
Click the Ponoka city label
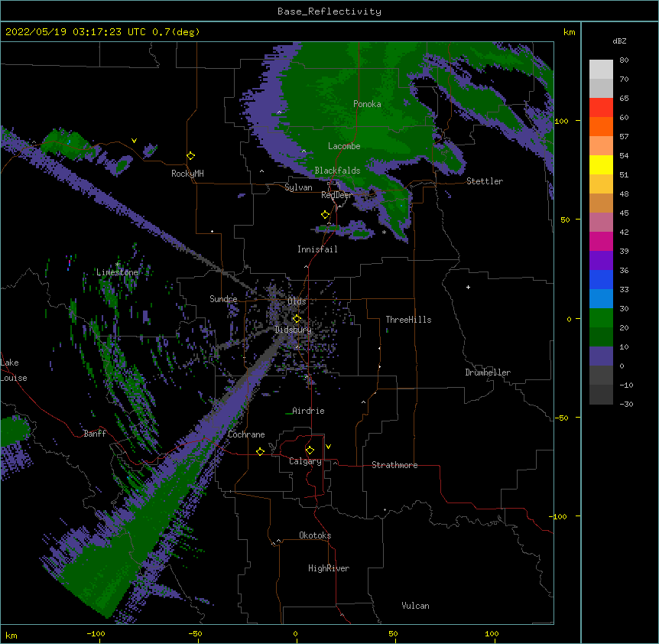tap(367, 104)
